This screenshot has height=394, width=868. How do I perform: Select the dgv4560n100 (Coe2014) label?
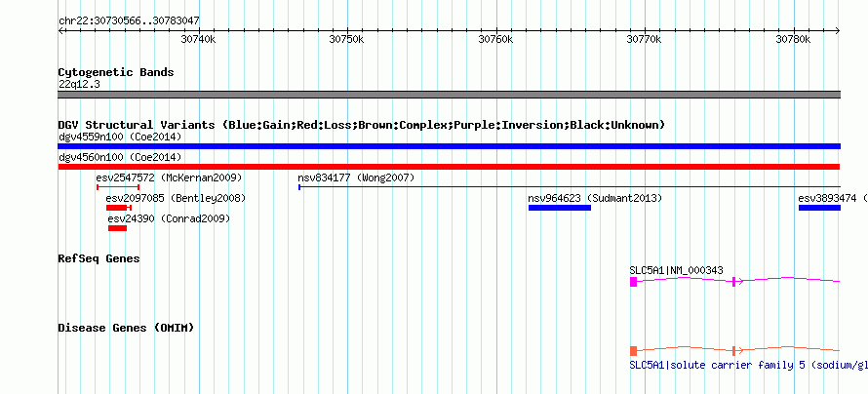click(x=120, y=157)
